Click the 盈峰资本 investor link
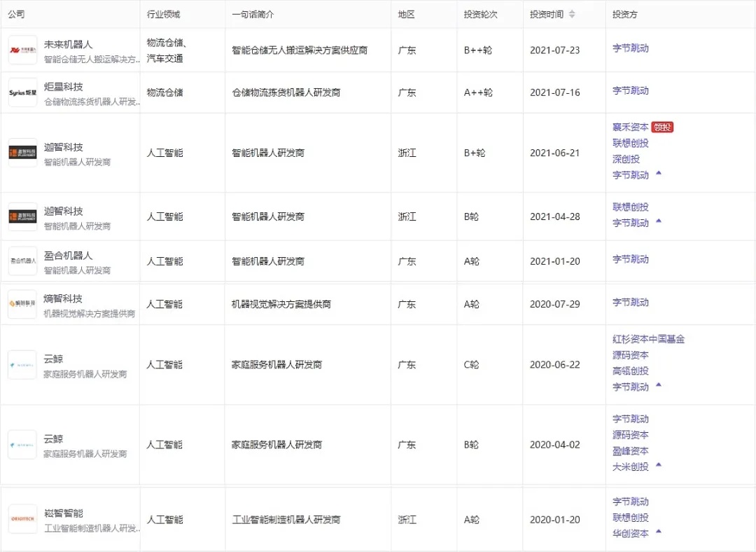756x552 pixels. [631, 451]
